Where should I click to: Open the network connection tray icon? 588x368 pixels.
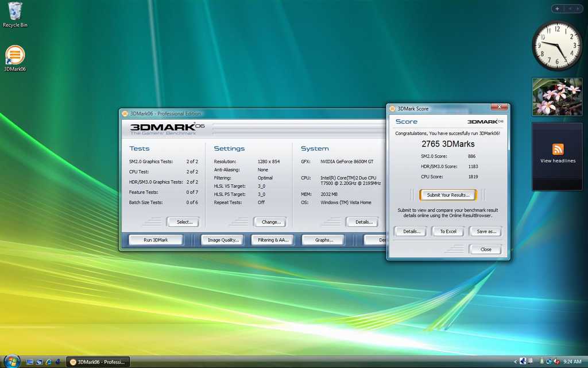[549, 362]
